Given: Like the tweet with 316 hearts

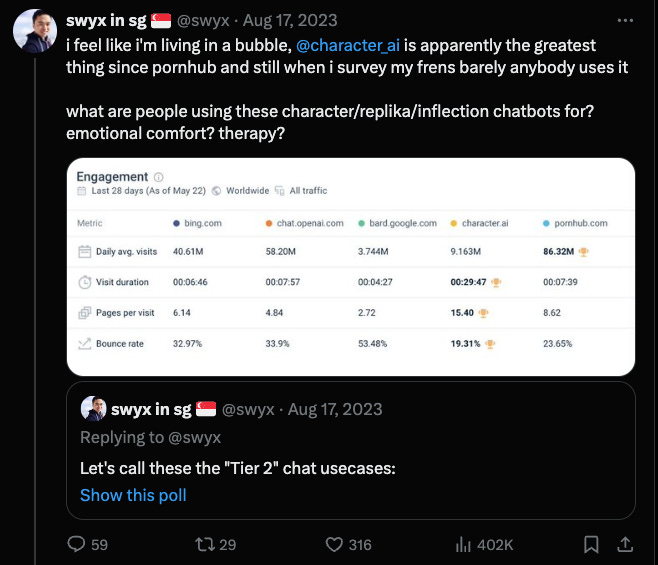Looking at the screenshot, I should (x=334, y=544).
